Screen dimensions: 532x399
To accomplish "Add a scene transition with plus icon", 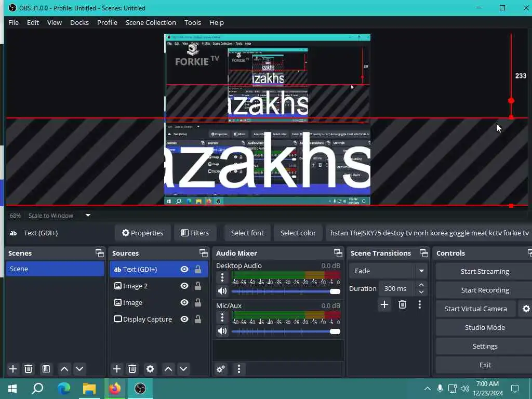I will coord(384,304).
